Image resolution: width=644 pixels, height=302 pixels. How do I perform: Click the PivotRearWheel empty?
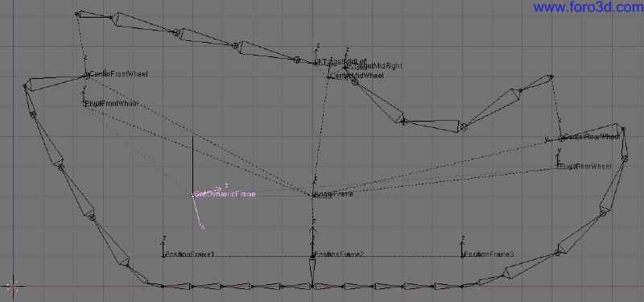click(585, 167)
